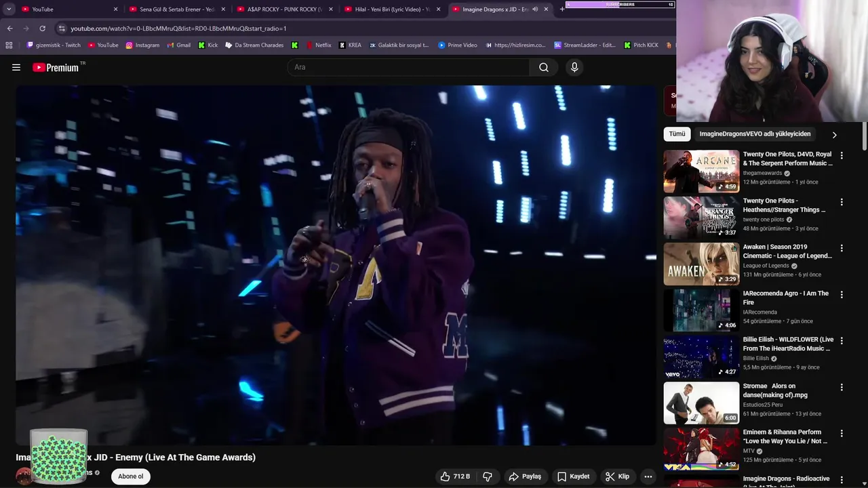868x488 pixels.
Task: Open the tab search dropdown arrow
Action: click(9, 9)
